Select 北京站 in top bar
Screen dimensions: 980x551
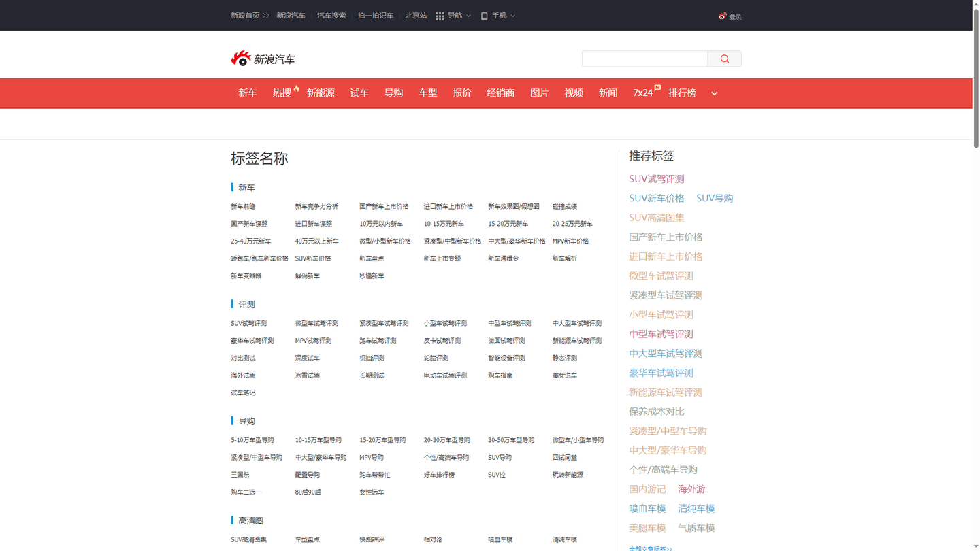[x=416, y=16]
